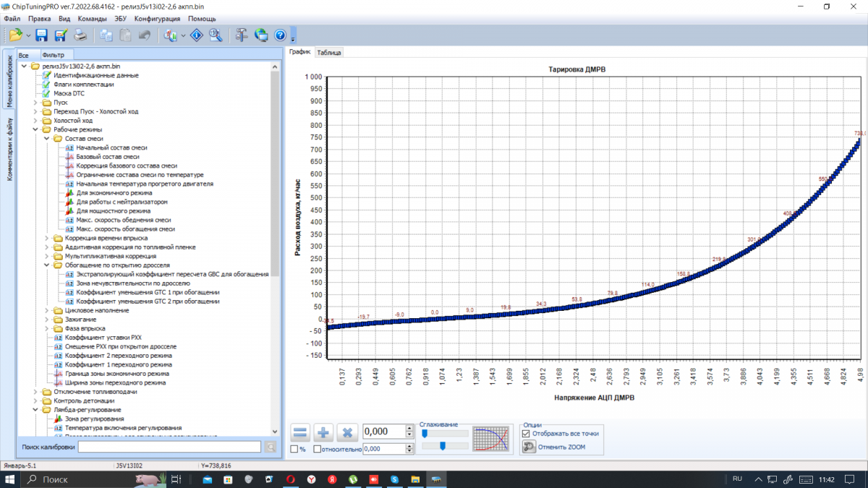
Task: Open settings via the hammer and wrench icon
Action: coord(241,35)
